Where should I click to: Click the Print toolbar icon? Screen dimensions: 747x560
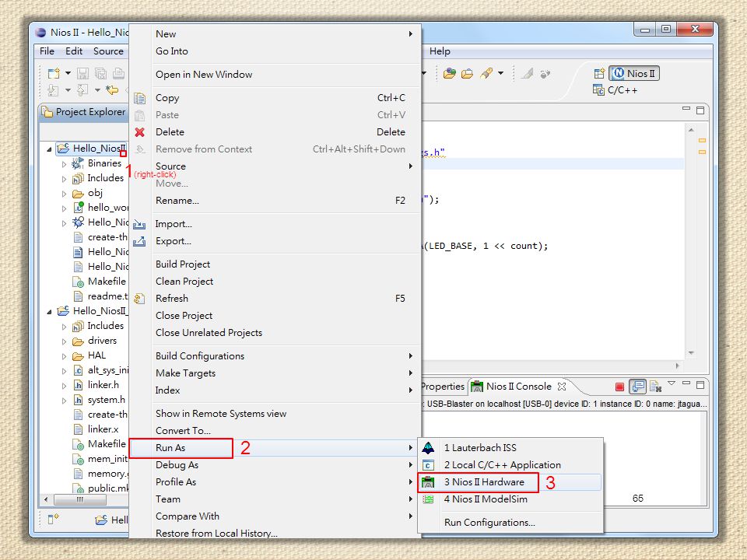pyautogui.click(x=118, y=73)
